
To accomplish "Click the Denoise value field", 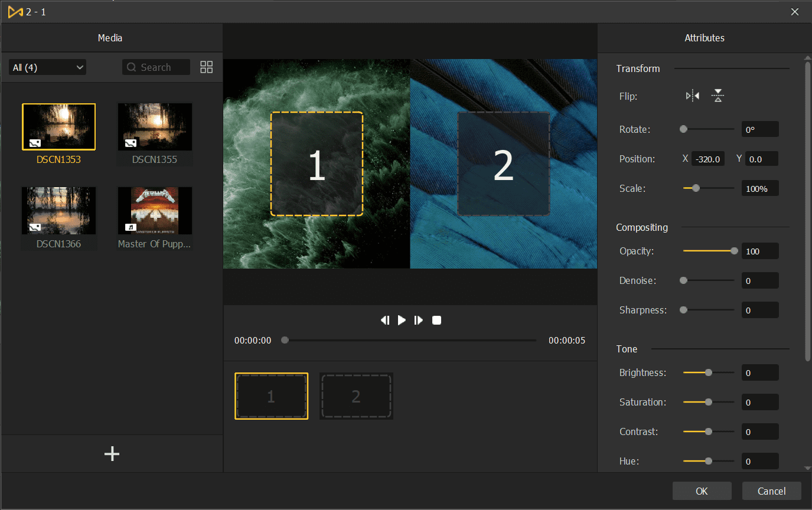I will click(760, 280).
